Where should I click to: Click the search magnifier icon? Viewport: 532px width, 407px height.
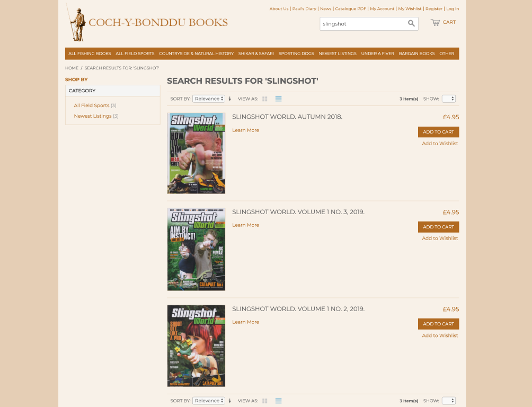[411, 23]
